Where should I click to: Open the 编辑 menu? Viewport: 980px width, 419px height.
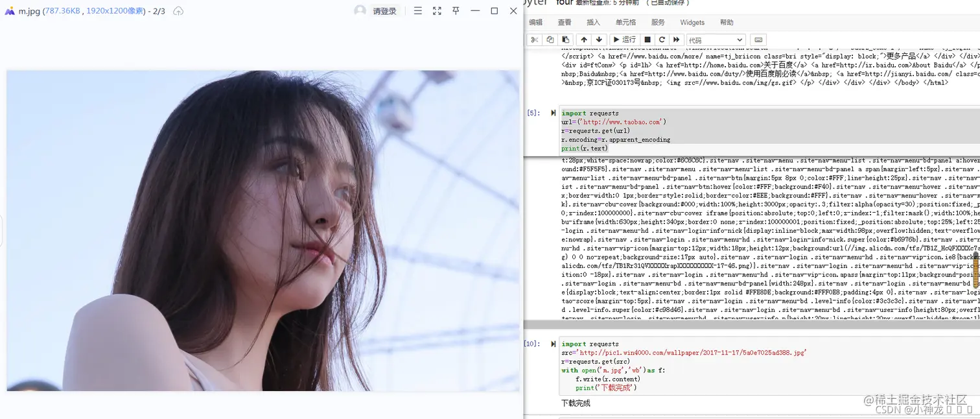[x=535, y=22]
